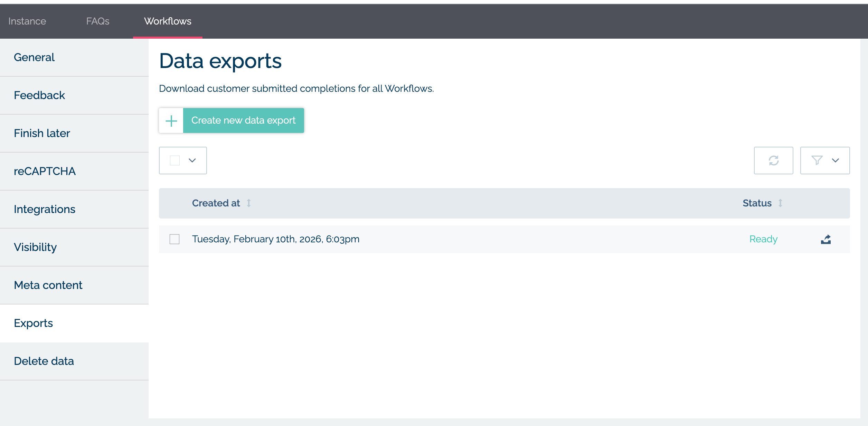This screenshot has height=426, width=868.
Task: Open the filter dropdown chevron
Action: click(x=835, y=160)
